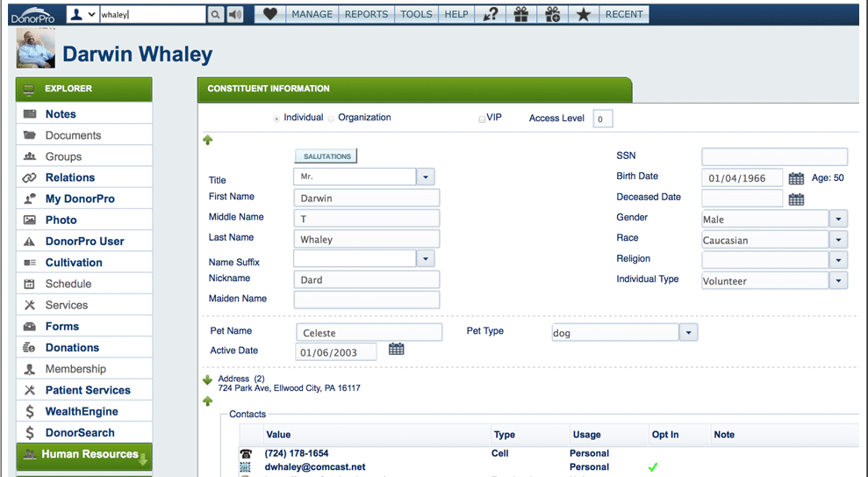868x477 pixels.
Task: Open WealthEngine in sidebar
Action: pos(84,412)
